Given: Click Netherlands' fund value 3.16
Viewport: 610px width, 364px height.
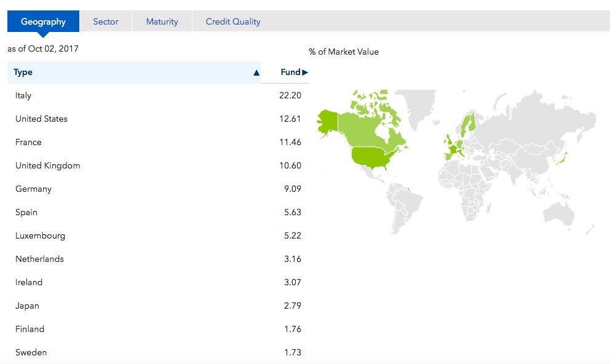Looking at the screenshot, I should [293, 259].
